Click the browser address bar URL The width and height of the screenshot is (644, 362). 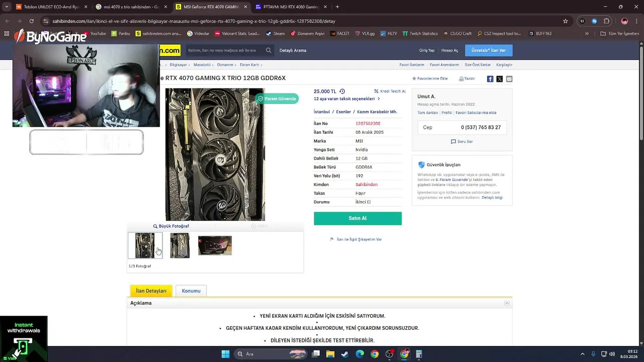(x=194, y=21)
